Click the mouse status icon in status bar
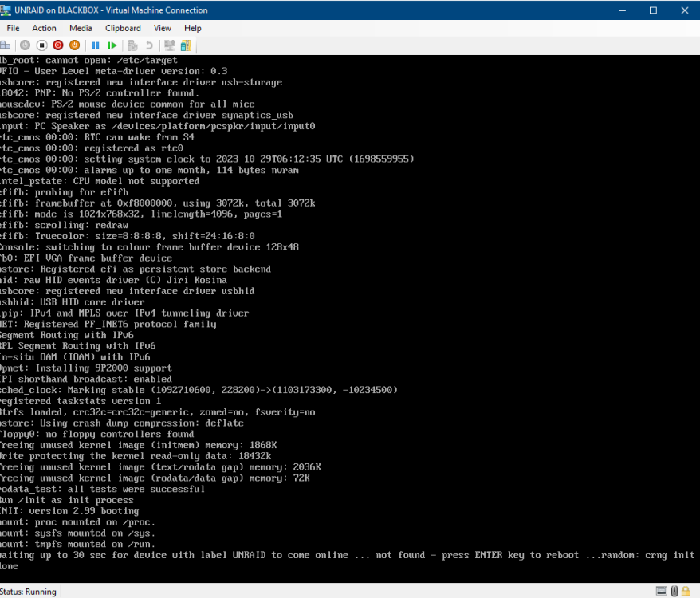Viewport: 700px width, 598px height. (x=674, y=592)
